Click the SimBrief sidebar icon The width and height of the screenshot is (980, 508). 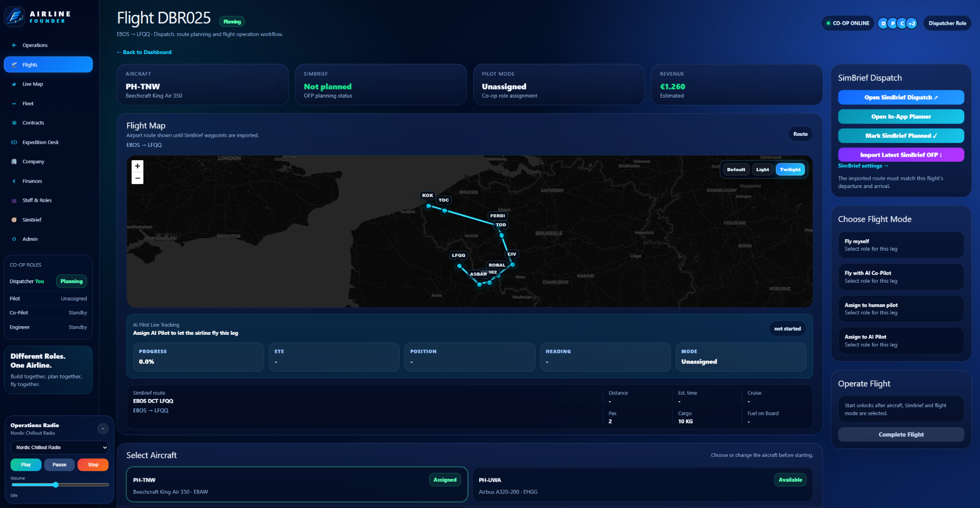pos(14,220)
